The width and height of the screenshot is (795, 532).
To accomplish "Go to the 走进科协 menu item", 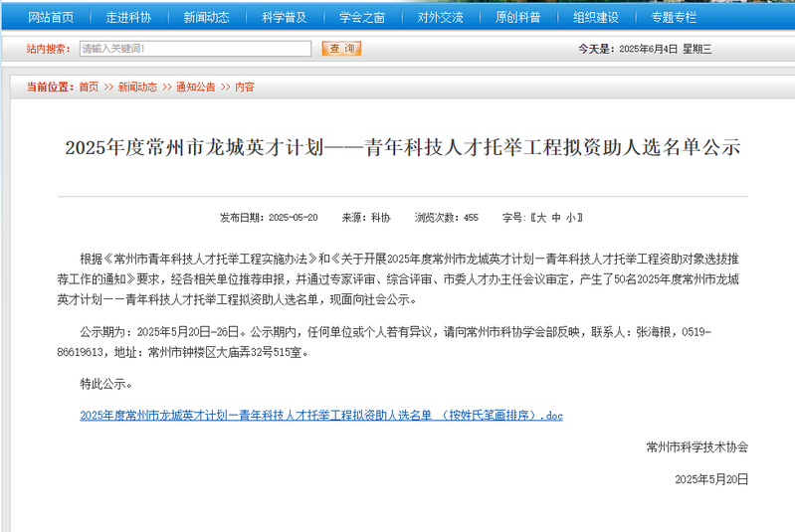I will (128, 17).
